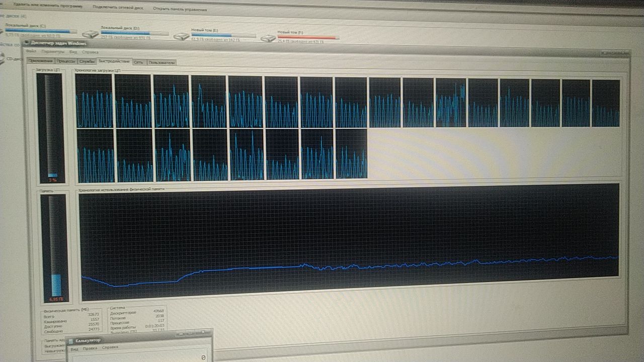
Task: Click last CPU core graph in bottom row
Action: click(x=351, y=153)
